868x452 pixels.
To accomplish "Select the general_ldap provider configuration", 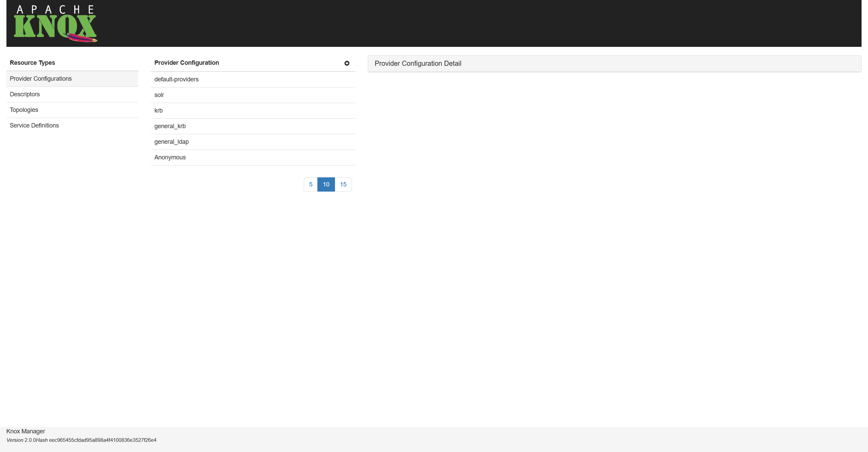I will 253,142.
